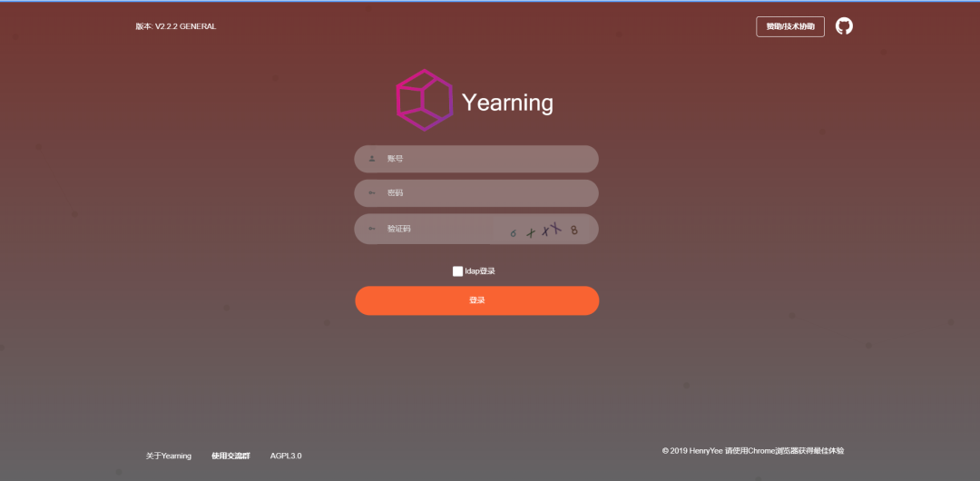
Task: Open the 关于Yearning link
Action: click(169, 456)
